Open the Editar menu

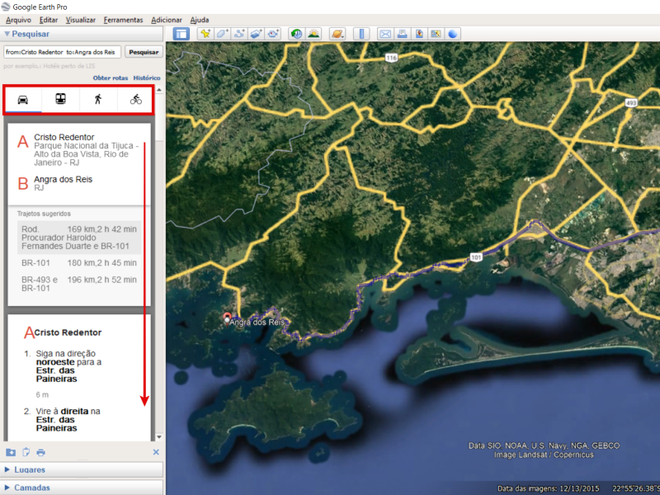point(48,20)
